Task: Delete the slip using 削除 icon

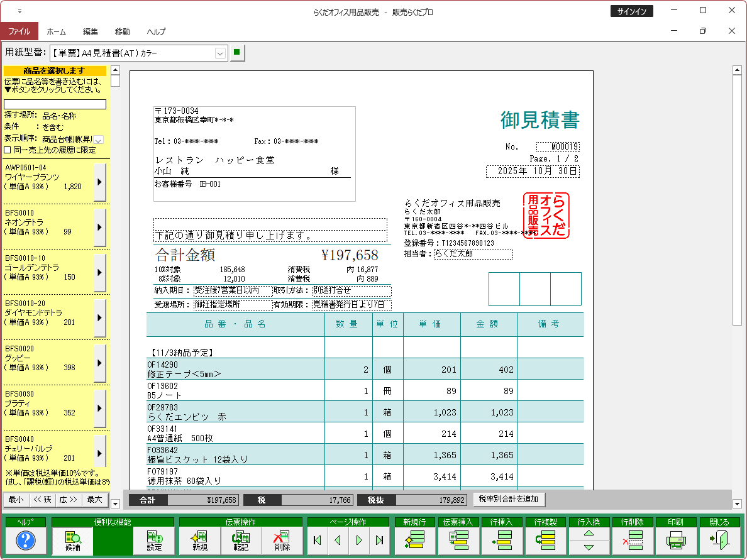Action: tap(281, 541)
